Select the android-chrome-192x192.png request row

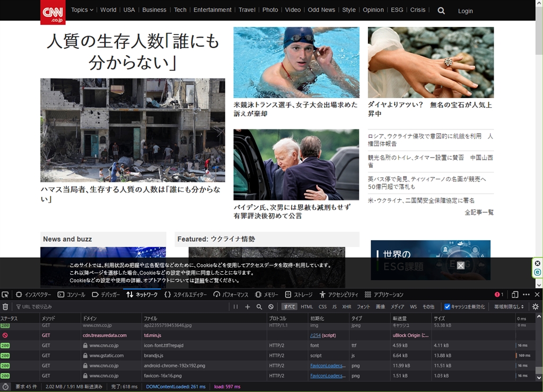(x=269, y=365)
